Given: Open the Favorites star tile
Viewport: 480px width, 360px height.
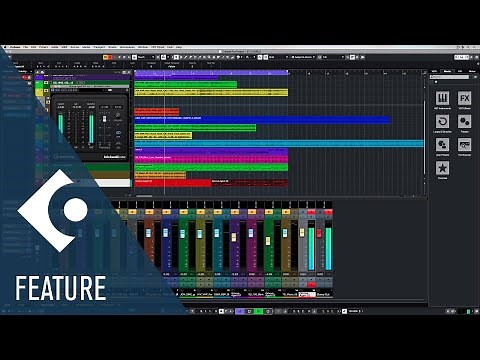Looking at the screenshot, I should tap(442, 168).
